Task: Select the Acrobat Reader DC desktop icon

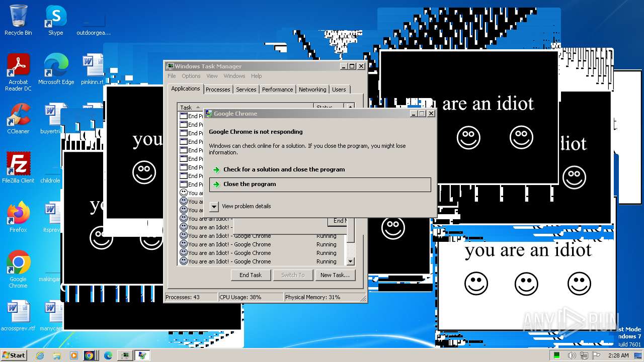Action: pos(18,72)
